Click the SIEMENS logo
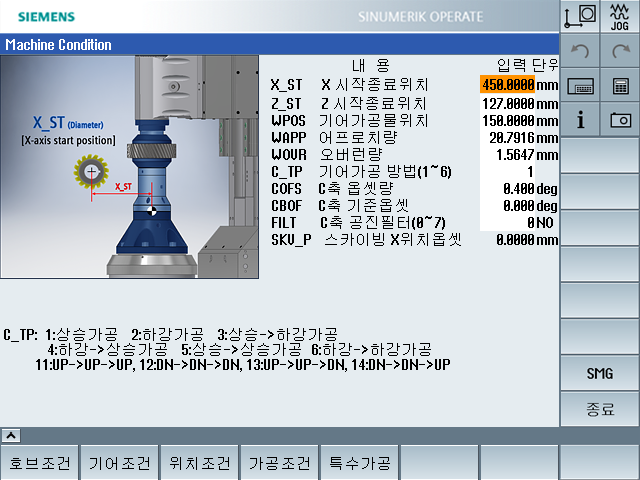The height and width of the screenshot is (480, 640). coord(46,17)
